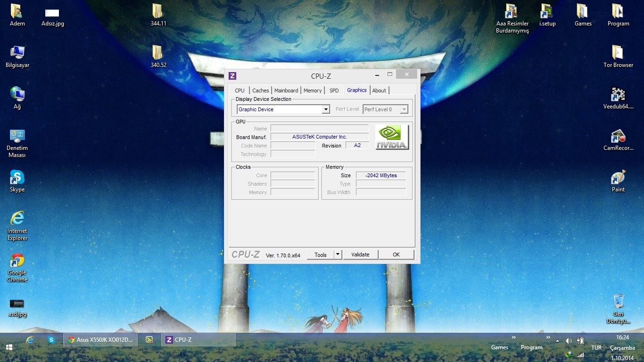Launch Internet Explorer desktop shortcut

tap(17, 226)
